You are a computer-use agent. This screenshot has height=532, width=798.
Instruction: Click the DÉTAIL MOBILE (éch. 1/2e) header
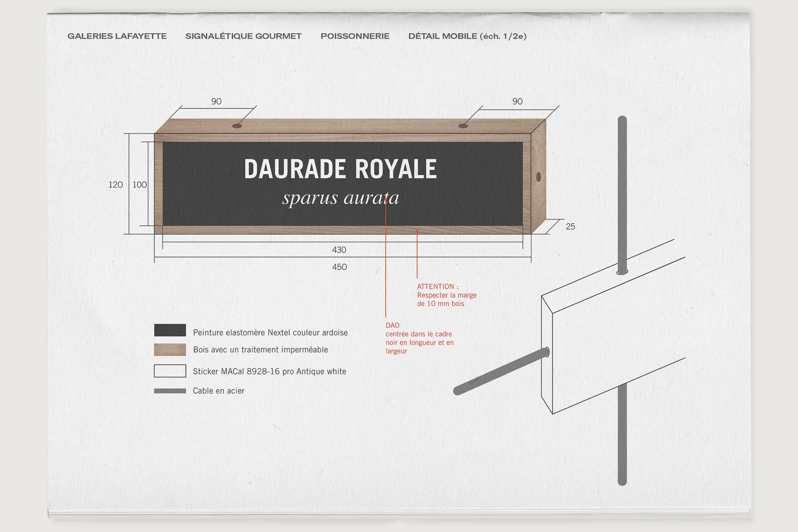click(x=467, y=36)
